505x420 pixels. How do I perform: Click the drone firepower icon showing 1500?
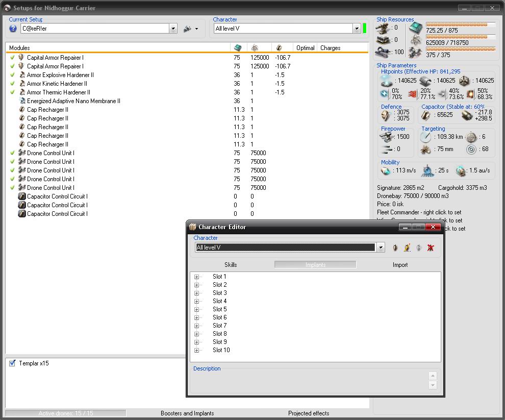pos(386,137)
